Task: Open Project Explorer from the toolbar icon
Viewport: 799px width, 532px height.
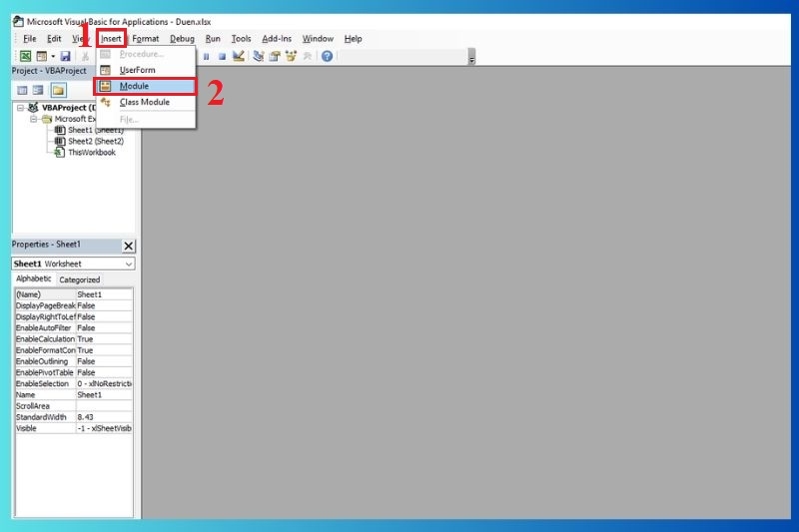Action: click(259, 56)
